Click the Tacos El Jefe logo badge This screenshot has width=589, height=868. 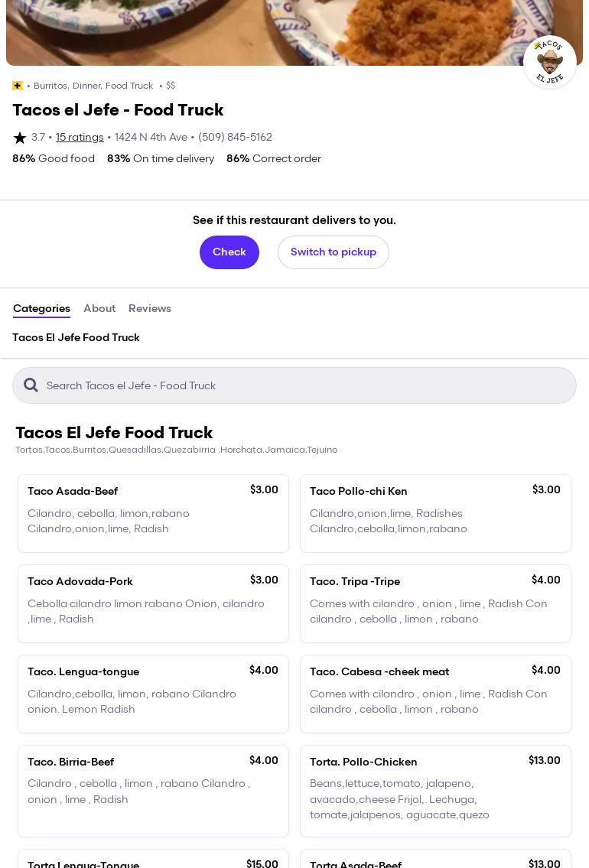click(549, 62)
